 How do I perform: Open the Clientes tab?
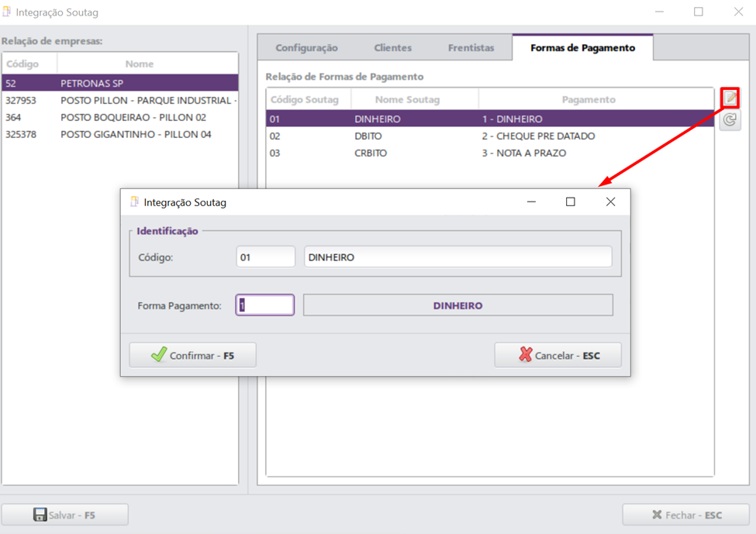coord(393,48)
